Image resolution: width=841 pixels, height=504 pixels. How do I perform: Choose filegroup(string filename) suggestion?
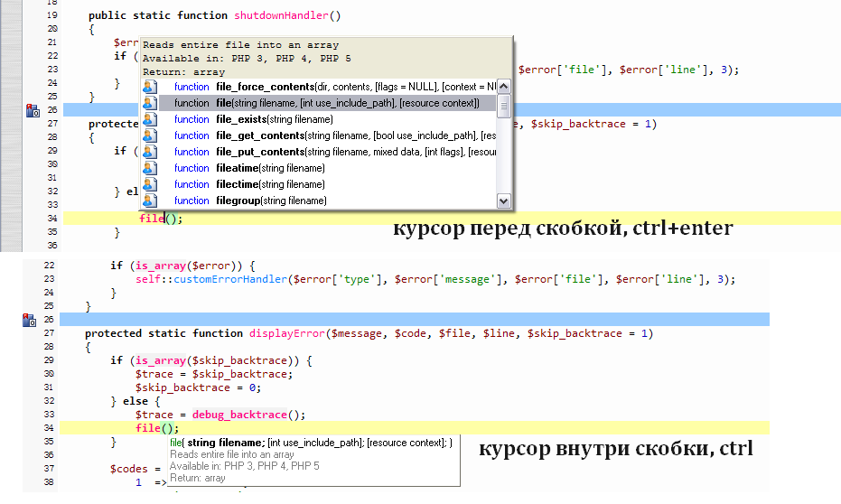tap(327, 201)
